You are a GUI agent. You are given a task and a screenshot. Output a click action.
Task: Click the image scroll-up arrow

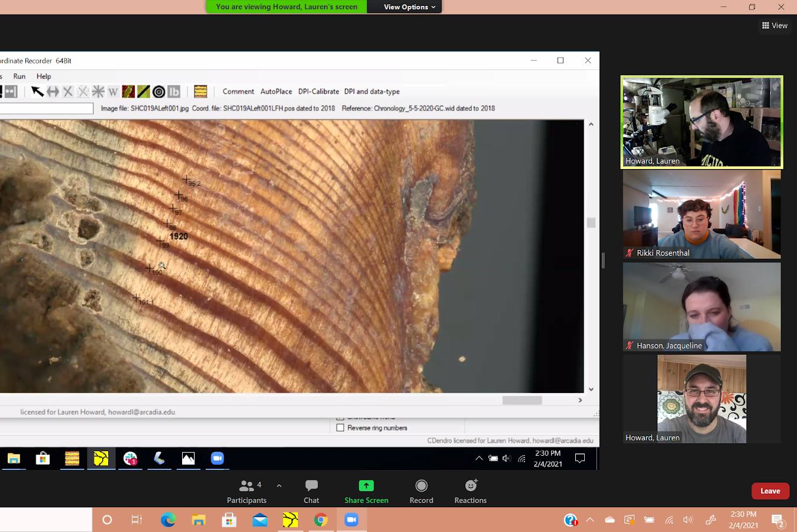[x=591, y=124]
